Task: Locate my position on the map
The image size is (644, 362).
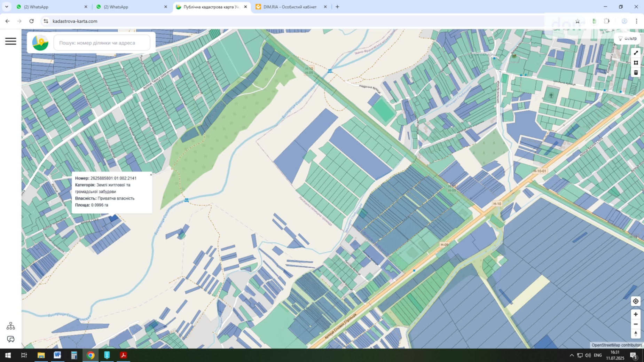Action: coord(636,301)
